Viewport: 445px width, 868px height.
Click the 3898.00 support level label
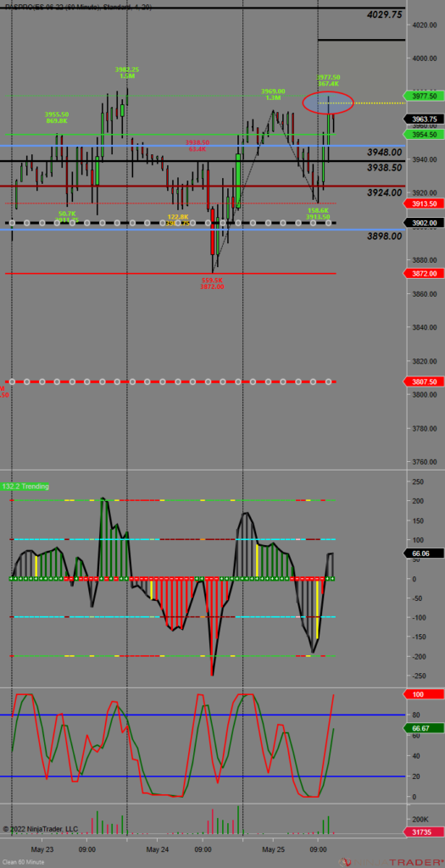pyautogui.click(x=384, y=236)
